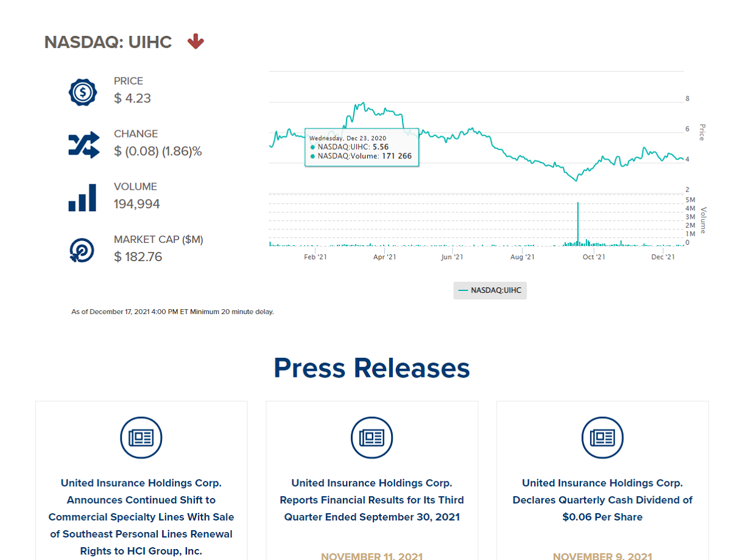Click the Aug '21 label on chart axis

point(523,257)
